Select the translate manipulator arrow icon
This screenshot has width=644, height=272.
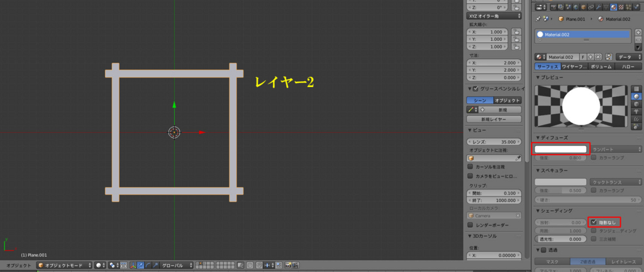pyautogui.click(x=140, y=266)
